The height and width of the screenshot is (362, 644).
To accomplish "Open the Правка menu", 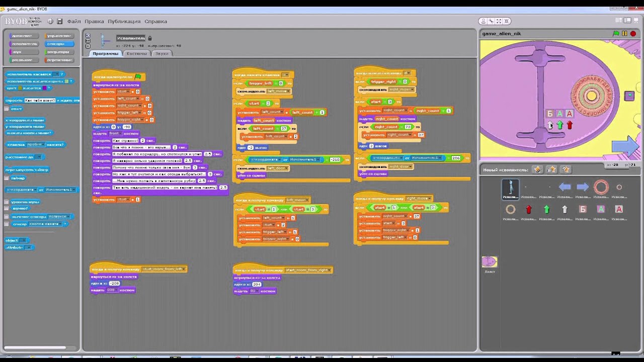I will 94,21.
